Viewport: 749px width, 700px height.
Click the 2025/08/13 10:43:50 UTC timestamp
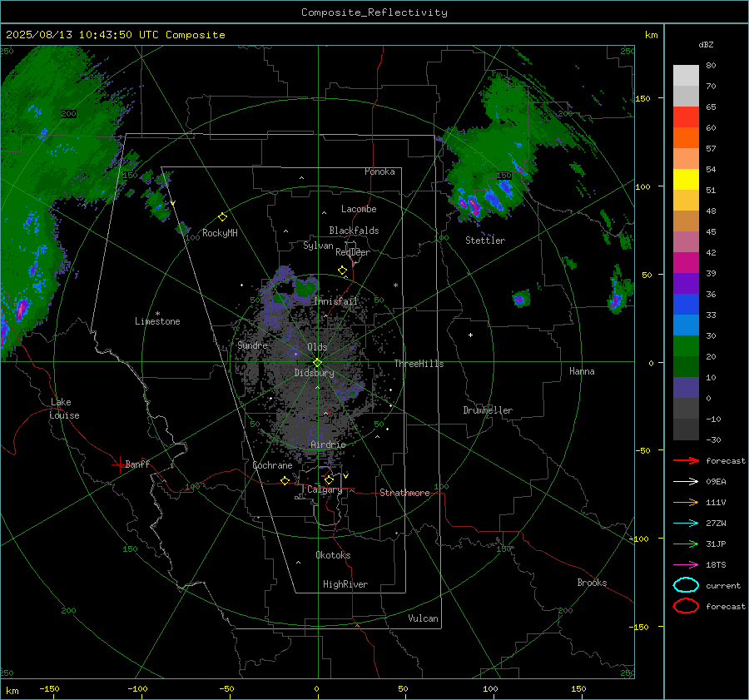coord(115,35)
